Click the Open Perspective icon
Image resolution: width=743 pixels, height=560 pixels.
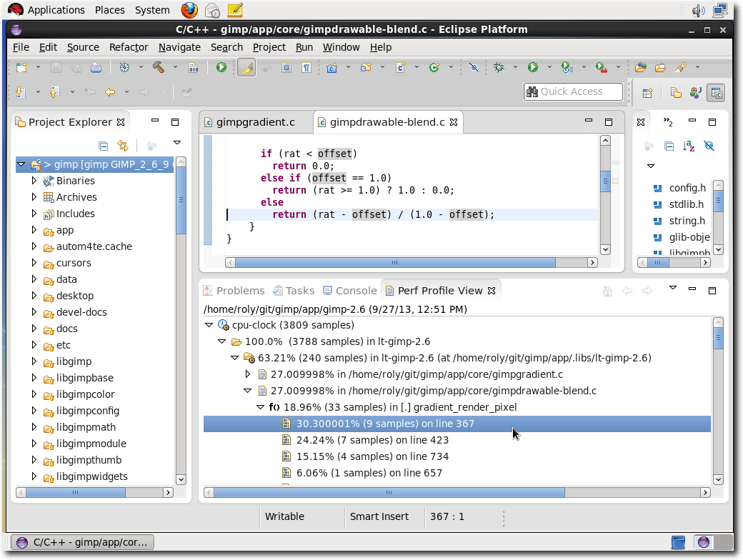(x=647, y=92)
